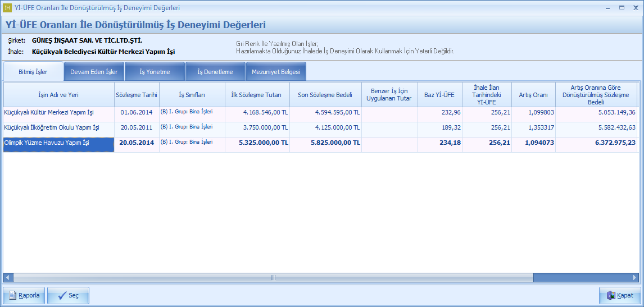
Task: Open the İş Yönetme tab
Action: (155, 72)
